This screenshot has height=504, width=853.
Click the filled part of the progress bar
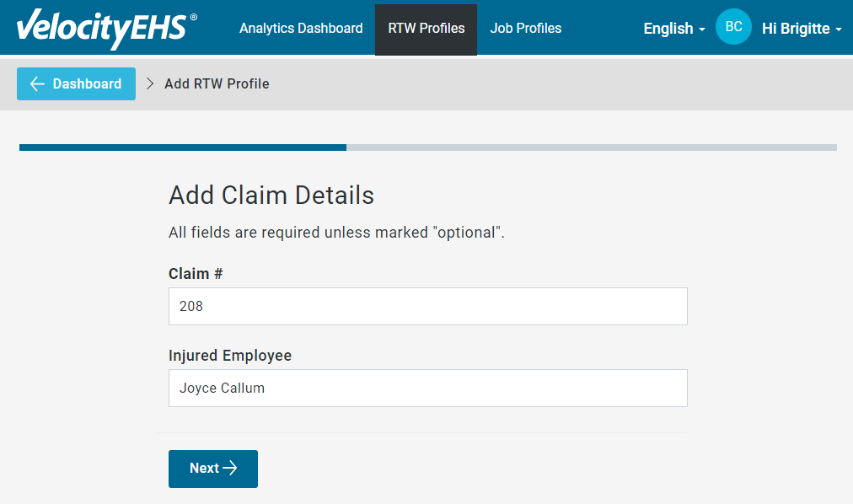click(x=183, y=147)
